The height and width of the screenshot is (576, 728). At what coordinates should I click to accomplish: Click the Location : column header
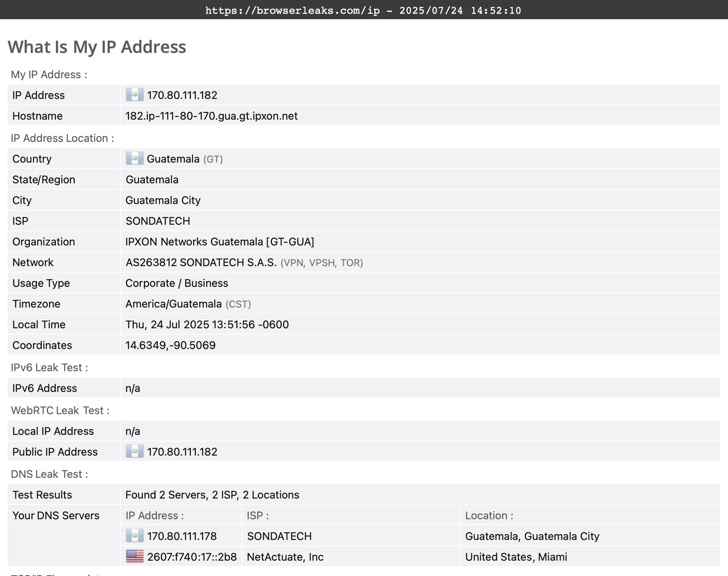point(489,515)
